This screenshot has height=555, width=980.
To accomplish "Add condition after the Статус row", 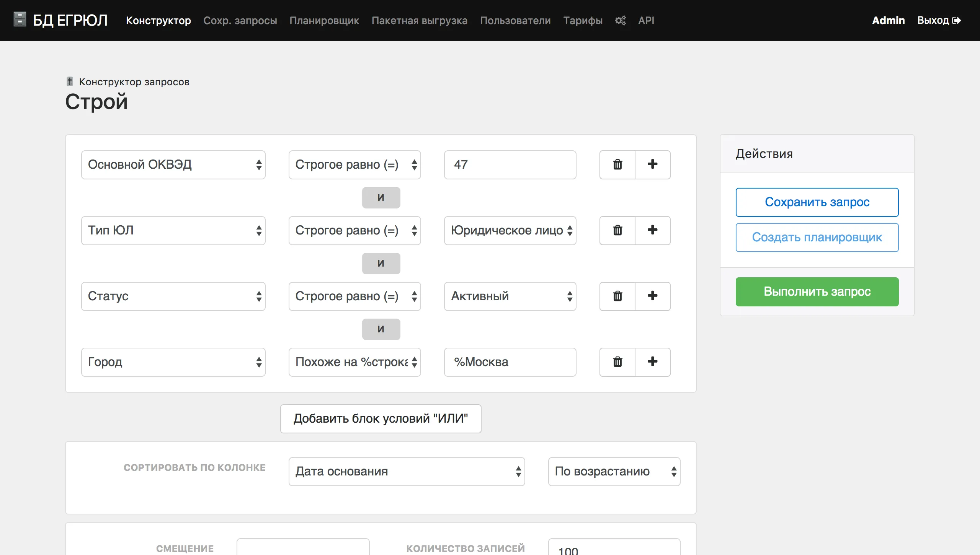I will pos(653,296).
